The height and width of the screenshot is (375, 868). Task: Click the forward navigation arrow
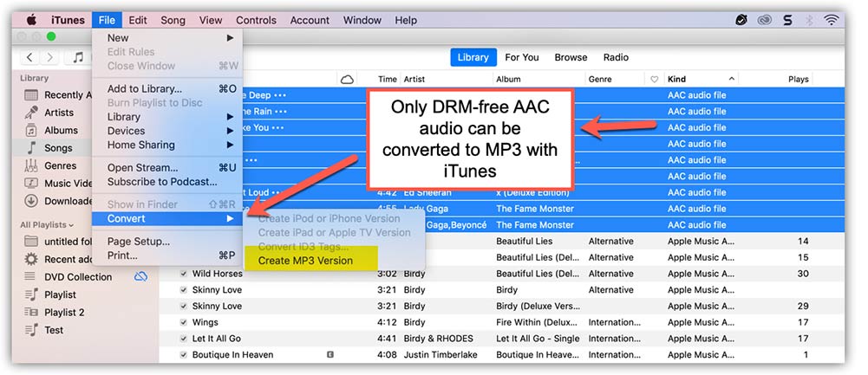pyautogui.click(x=49, y=57)
